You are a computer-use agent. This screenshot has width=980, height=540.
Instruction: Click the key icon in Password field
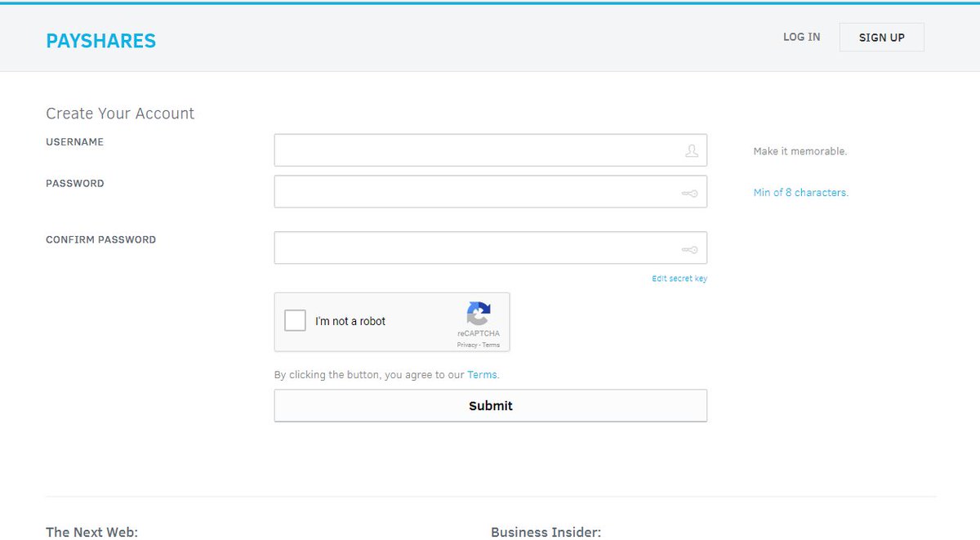[x=689, y=194]
